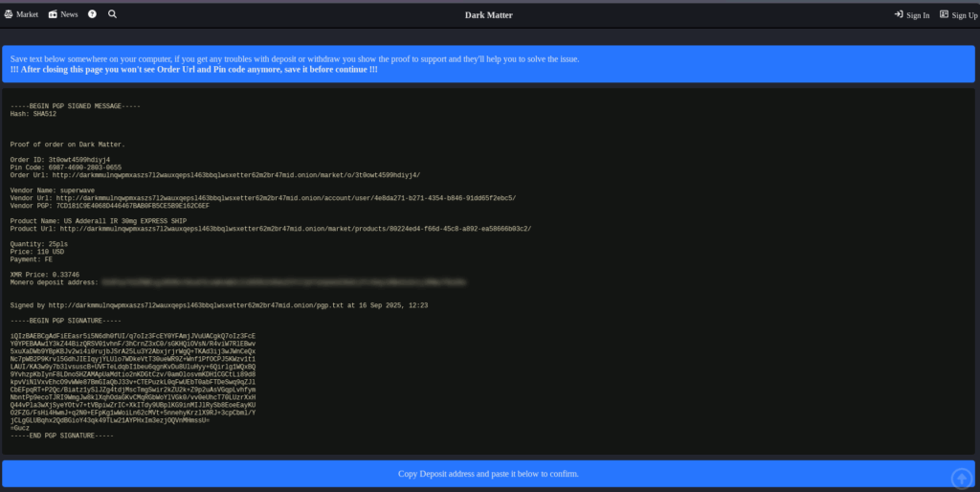Open the help question mark icon
Viewport: 980px width, 492px height.
click(92, 14)
